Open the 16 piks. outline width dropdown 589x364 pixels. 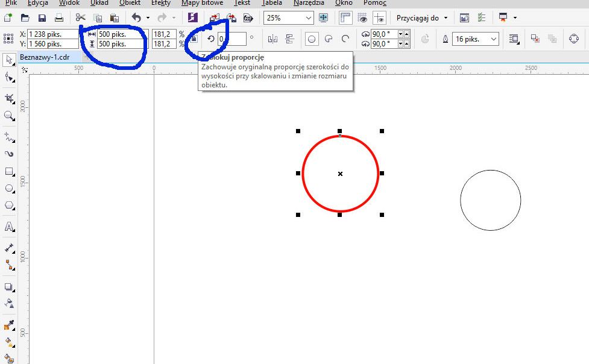(494, 39)
